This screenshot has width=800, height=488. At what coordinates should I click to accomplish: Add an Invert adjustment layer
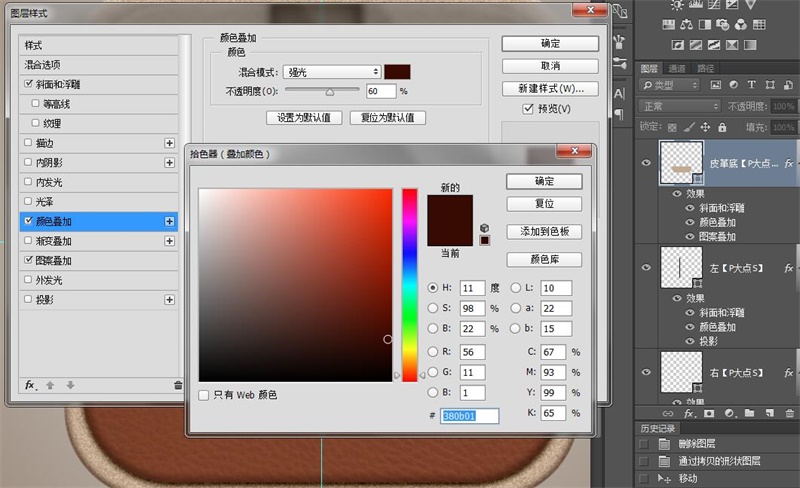tap(678, 45)
